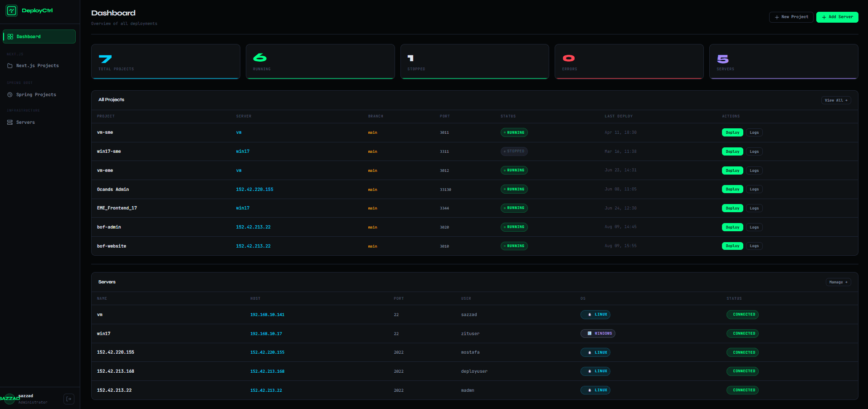The width and height of the screenshot is (868, 409).
Task: Click the RUNNING status badge of vm-sme
Action: (514, 133)
